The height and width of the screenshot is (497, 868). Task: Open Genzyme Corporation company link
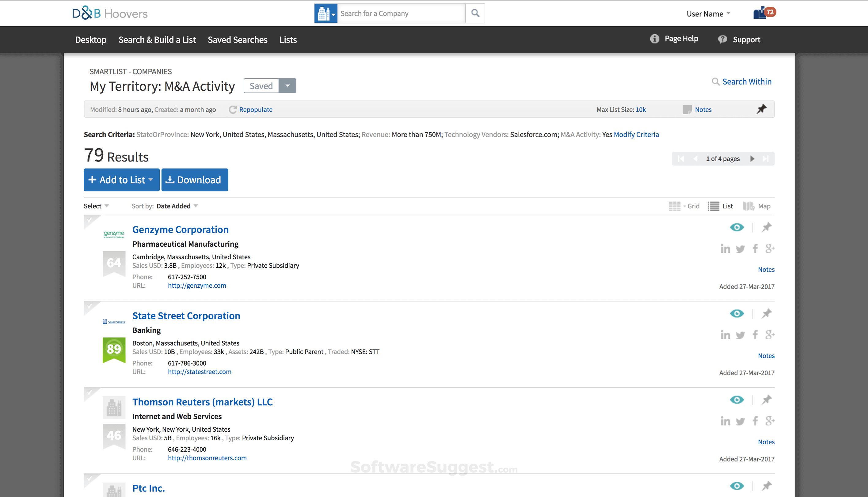180,230
